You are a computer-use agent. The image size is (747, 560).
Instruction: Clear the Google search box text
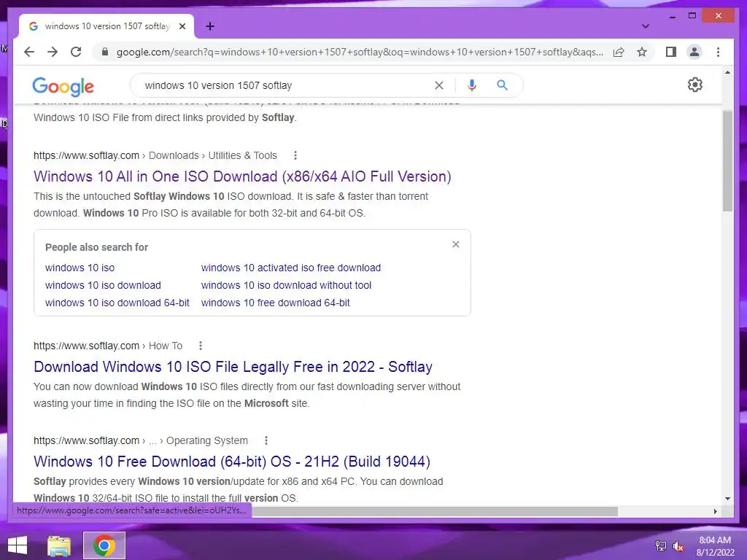pos(438,85)
